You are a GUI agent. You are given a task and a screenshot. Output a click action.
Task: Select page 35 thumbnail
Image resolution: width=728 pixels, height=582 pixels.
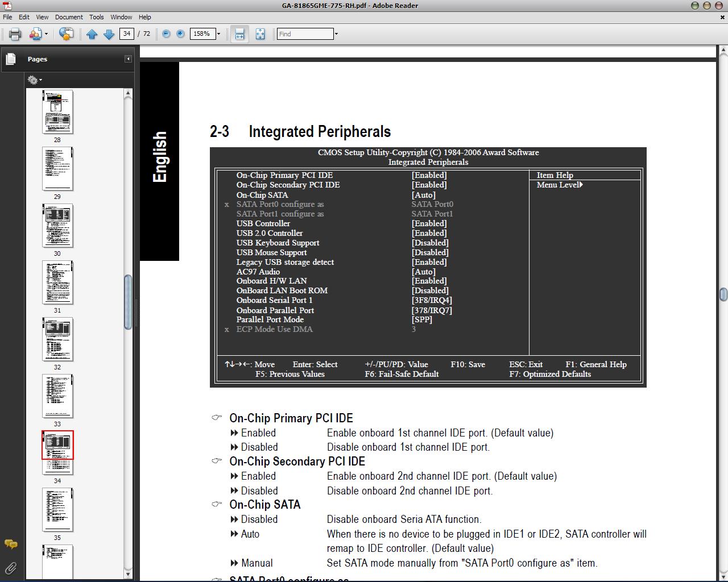tap(57, 510)
